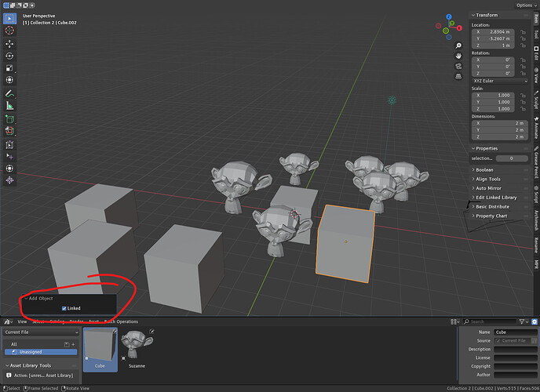The image size is (540, 392).
Task: Open the asset browser display mode dropdown
Action: click(x=454, y=321)
